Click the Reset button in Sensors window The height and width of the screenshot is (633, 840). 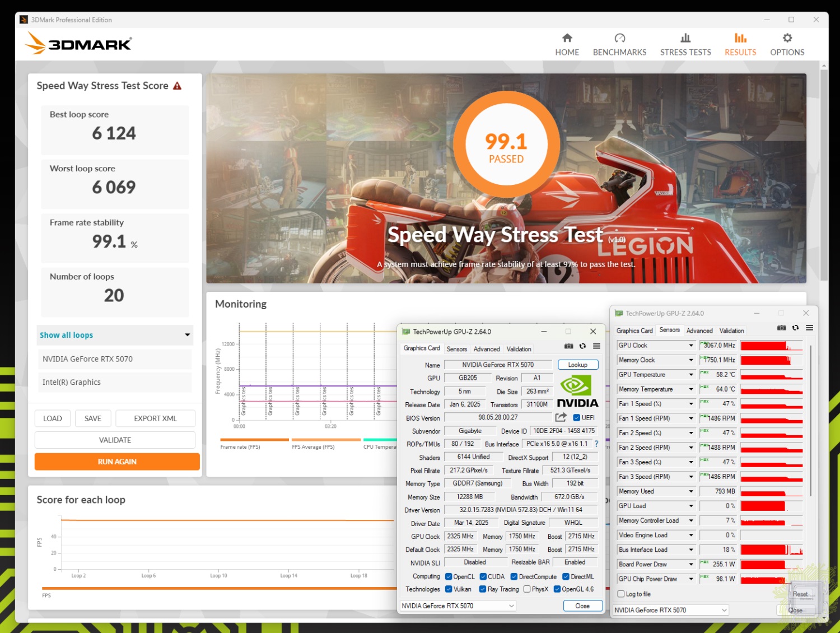[800, 594]
